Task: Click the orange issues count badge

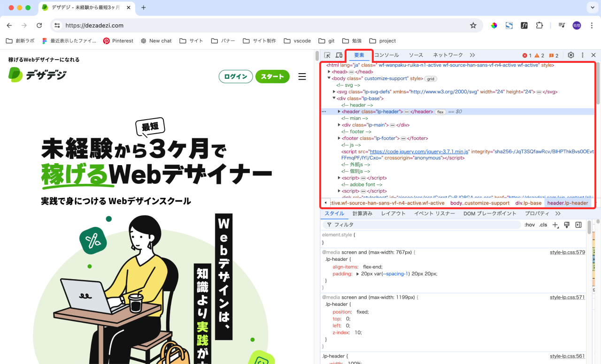Action: click(554, 55)
